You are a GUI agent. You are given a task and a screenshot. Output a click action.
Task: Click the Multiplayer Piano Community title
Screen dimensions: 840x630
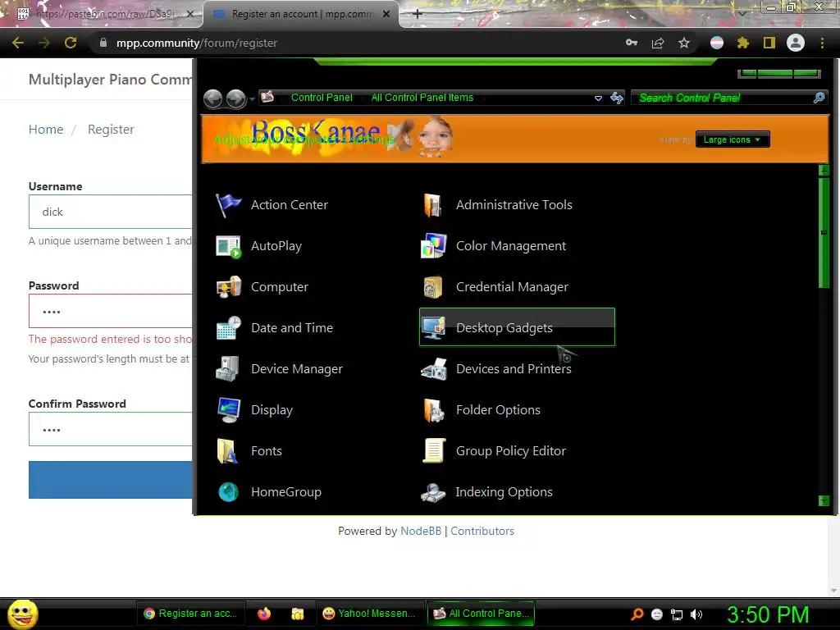click(x=111, y=80)
